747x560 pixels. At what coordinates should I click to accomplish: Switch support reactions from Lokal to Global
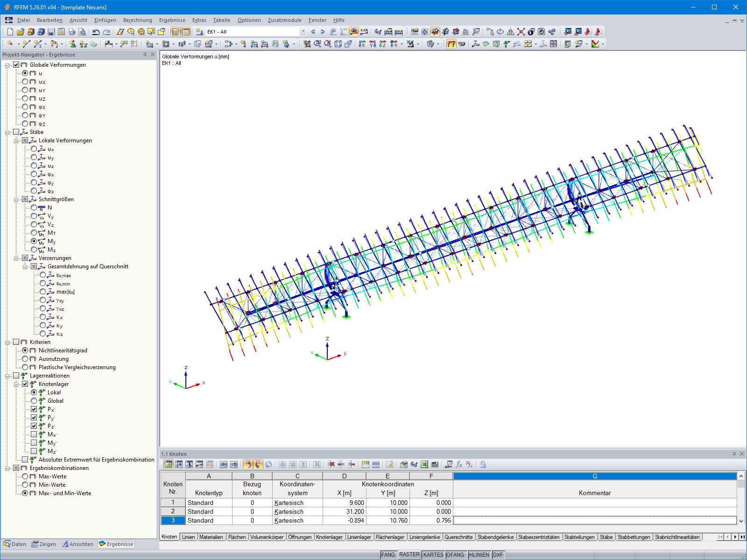pyautogui.click(x=34, y=400)
